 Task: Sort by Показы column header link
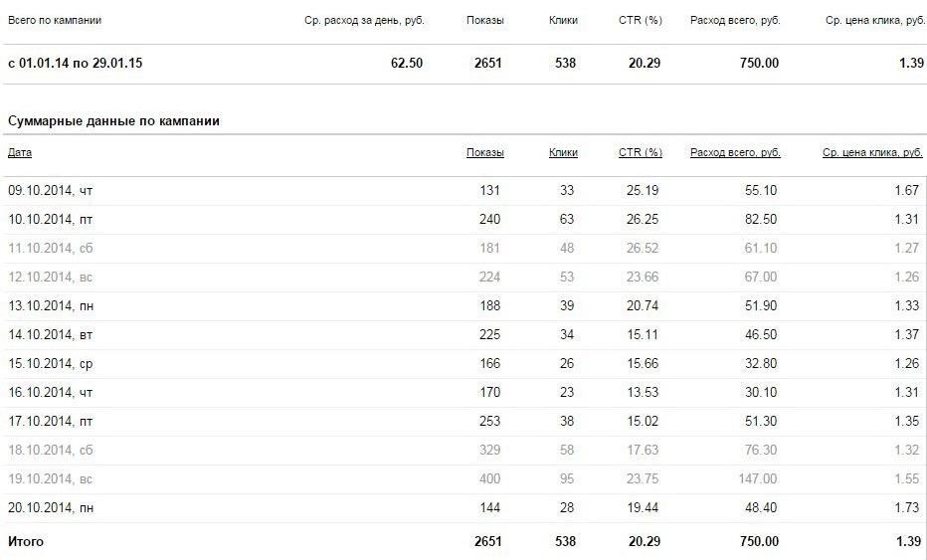click(484, 152)
